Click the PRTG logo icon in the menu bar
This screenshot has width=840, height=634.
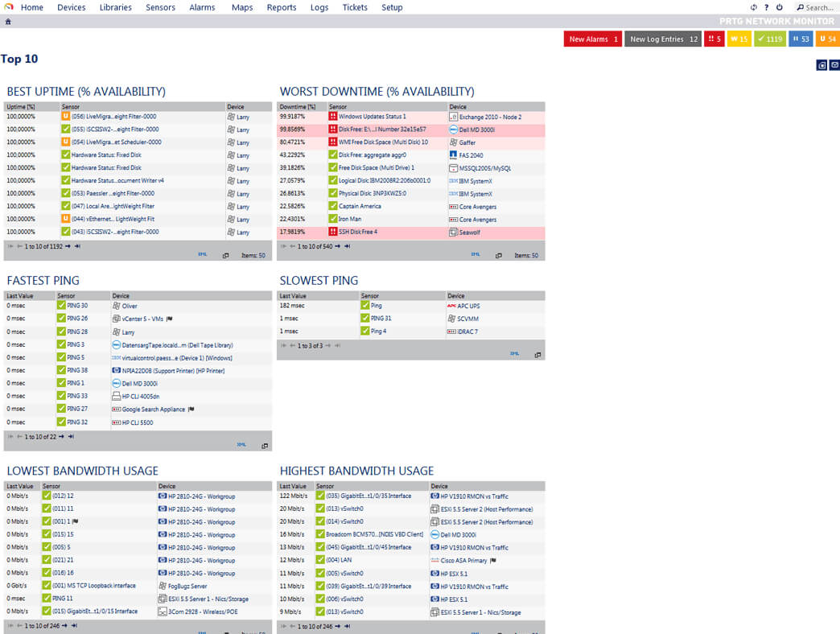(x=9, y=7)
